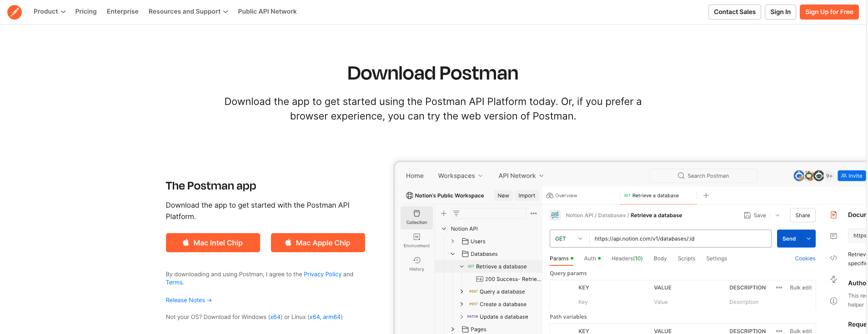Click the 9+ members badge
This screenshot has width=868, height=334.
click(829, 176)
